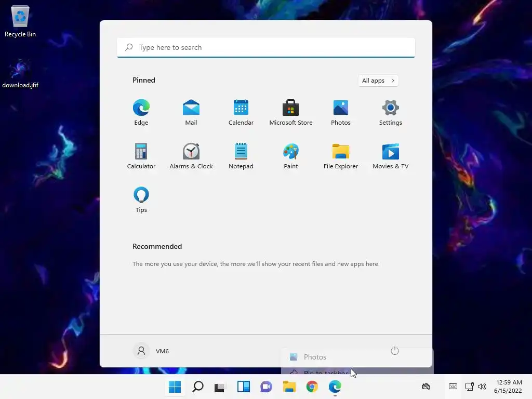Switch to Edge on the taskbar
Viewport: 532px width, 399px height.
click(335, 387)
